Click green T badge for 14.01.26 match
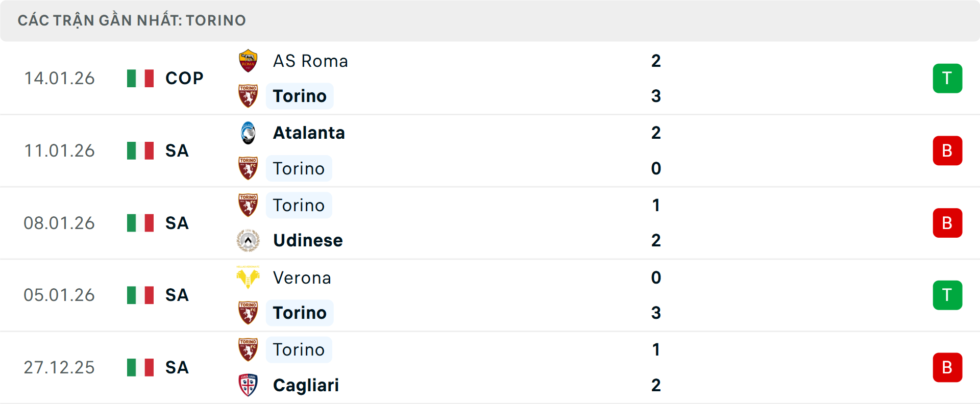 click(x=947, y=79)
